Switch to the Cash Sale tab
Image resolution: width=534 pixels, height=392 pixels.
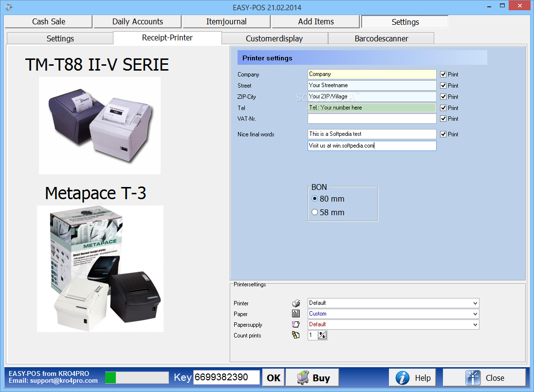48,21
